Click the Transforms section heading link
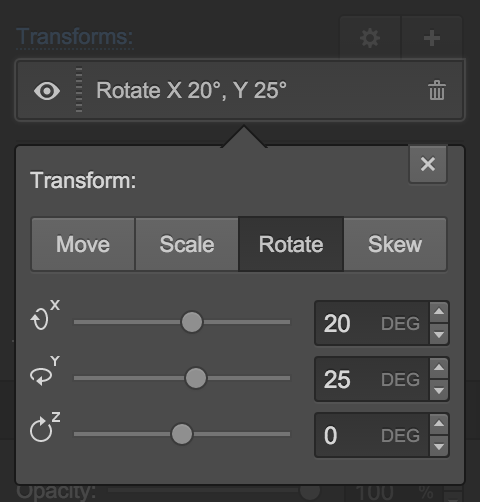480x502 pixels. (x=75, y=37)
